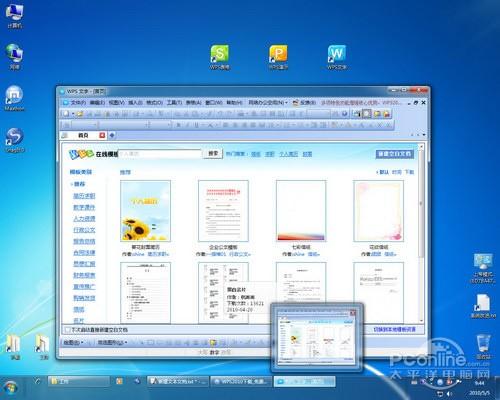Screen dimensions: 500x400
Task: Click the 反馈 feedback icon in the menu bar
Action: [x=295, y=103]
